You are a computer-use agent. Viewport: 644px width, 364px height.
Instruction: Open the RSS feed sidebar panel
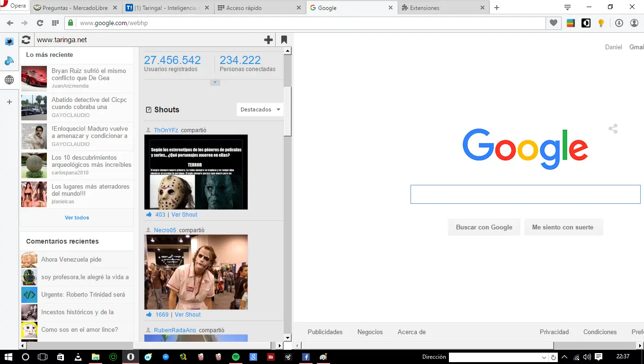tap(9, 61)
